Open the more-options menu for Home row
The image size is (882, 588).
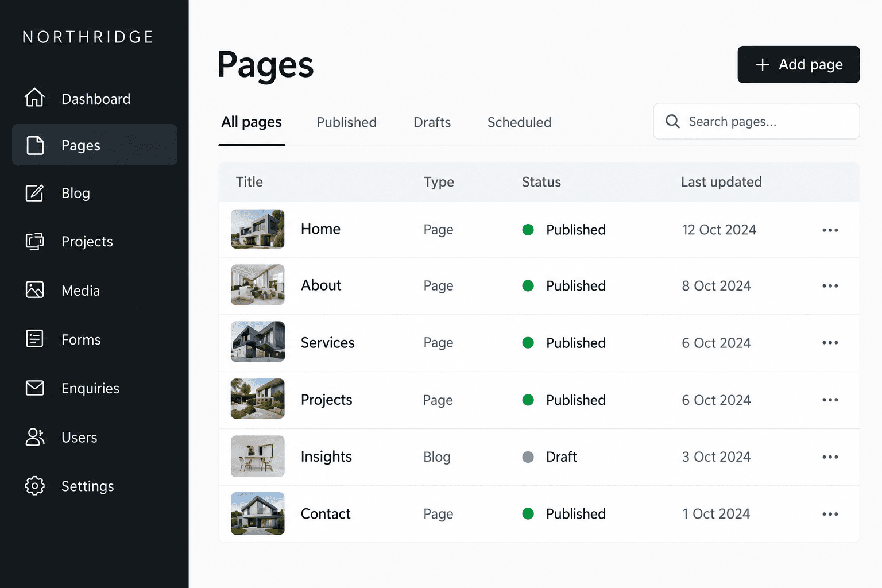coord(830,230)
